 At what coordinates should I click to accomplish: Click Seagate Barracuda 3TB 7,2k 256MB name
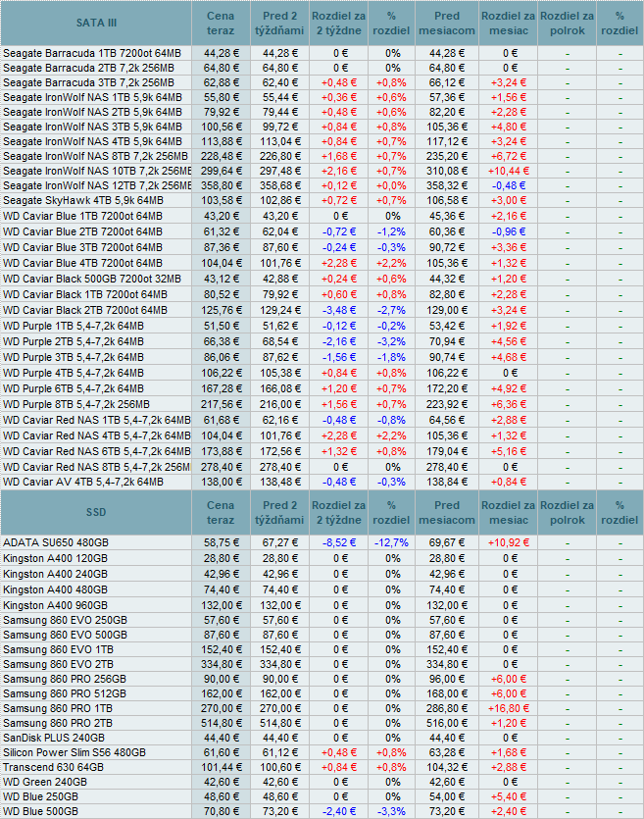(89, 82)
